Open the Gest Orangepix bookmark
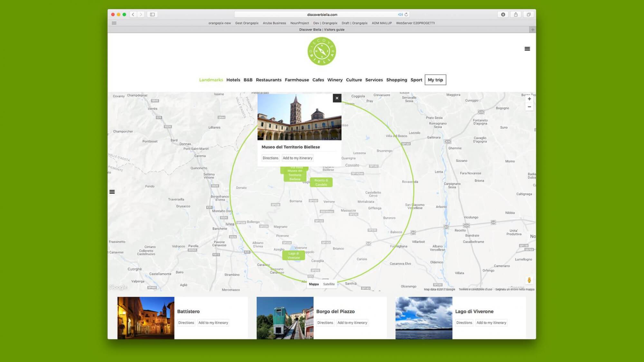Screen dimensions: 644x362 coord(247,23)
